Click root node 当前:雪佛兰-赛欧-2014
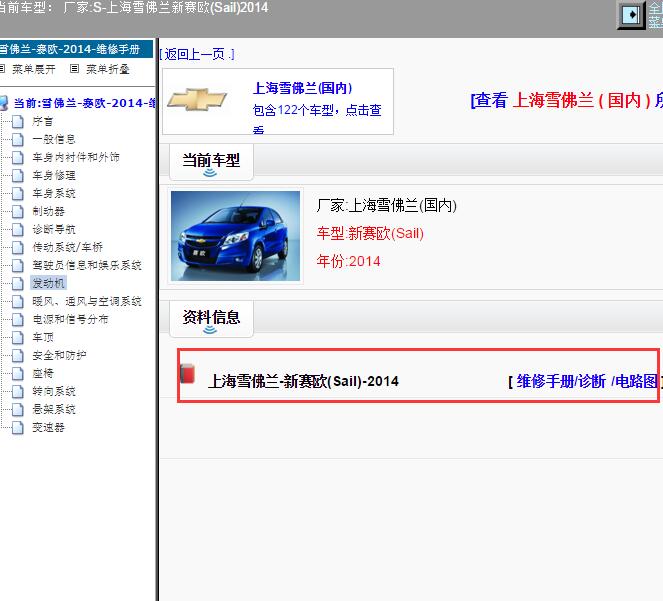 pos(84,103)
